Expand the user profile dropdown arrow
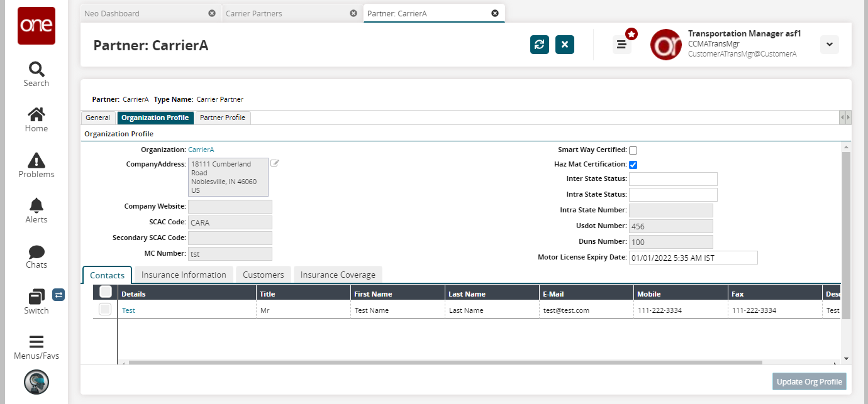Viewport: 868px width, 404px height. click(829, 45)
